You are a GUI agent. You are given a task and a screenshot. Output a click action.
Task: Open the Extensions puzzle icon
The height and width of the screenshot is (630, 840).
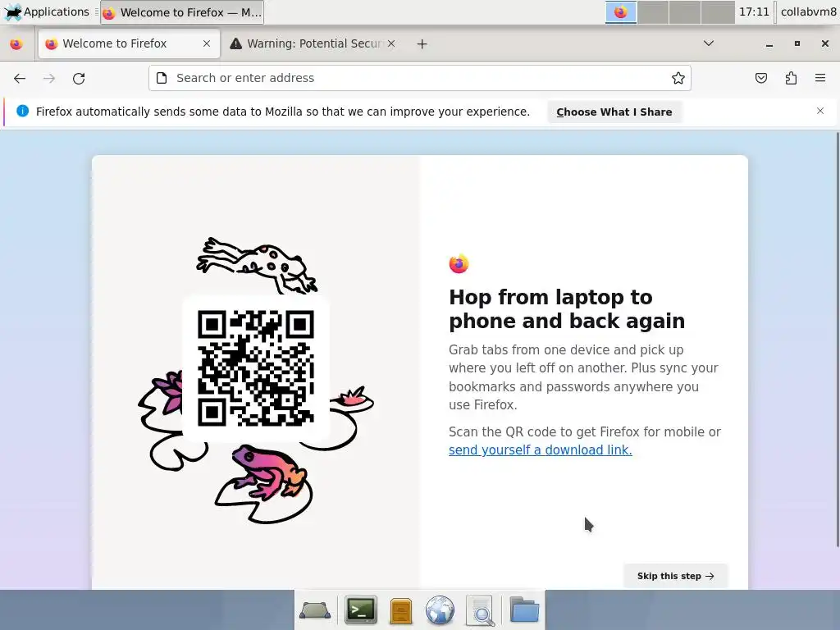(791, 78)
